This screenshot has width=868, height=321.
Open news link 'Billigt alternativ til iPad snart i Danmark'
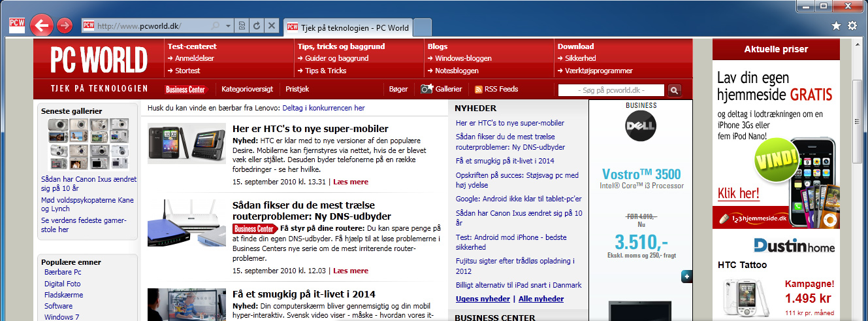(x=519, y=285)
